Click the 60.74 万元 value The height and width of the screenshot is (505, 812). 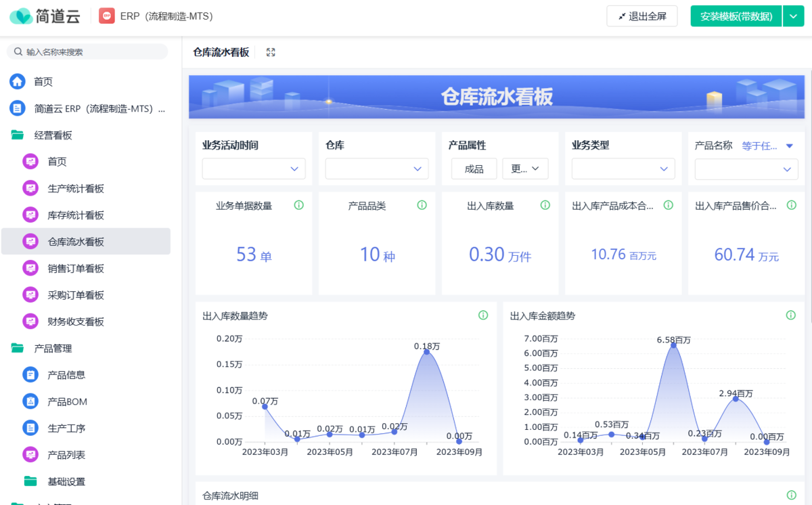[746, 255]
